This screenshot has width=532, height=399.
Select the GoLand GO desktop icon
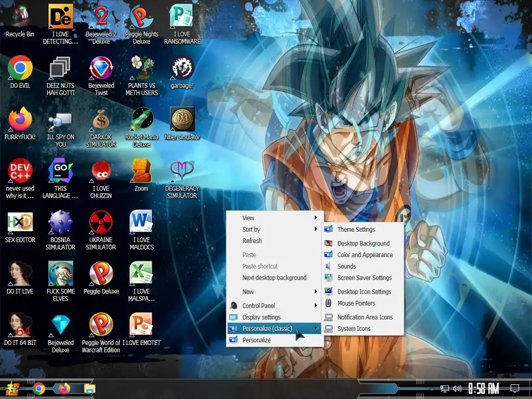[60, 170]
